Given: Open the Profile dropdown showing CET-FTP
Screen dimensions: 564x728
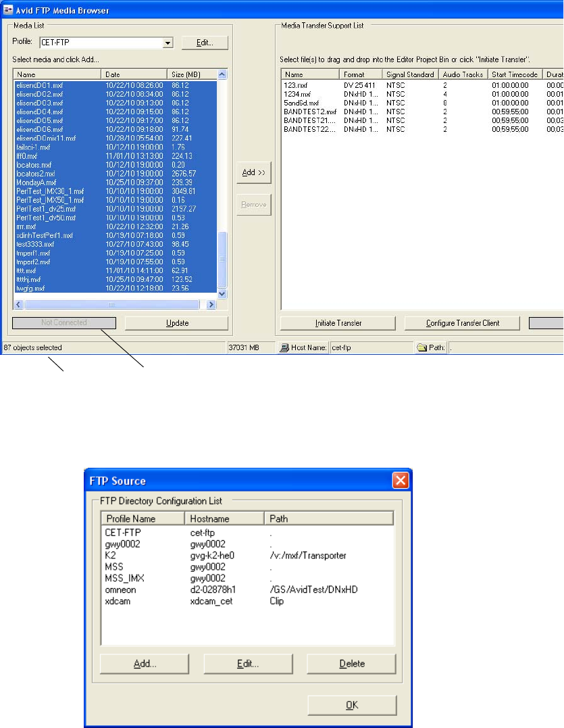Looking at the screenshot, I should pos(168,43).
